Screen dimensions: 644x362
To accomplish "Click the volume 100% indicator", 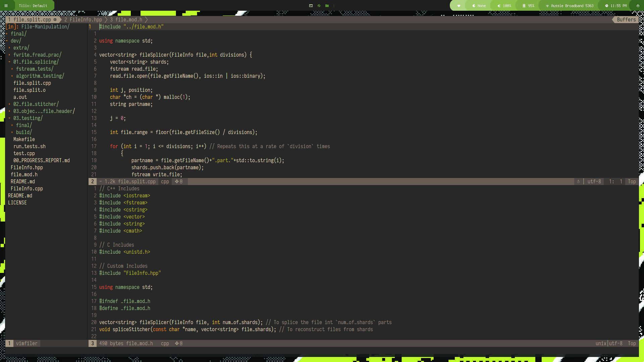I will [x=504, y=6].
